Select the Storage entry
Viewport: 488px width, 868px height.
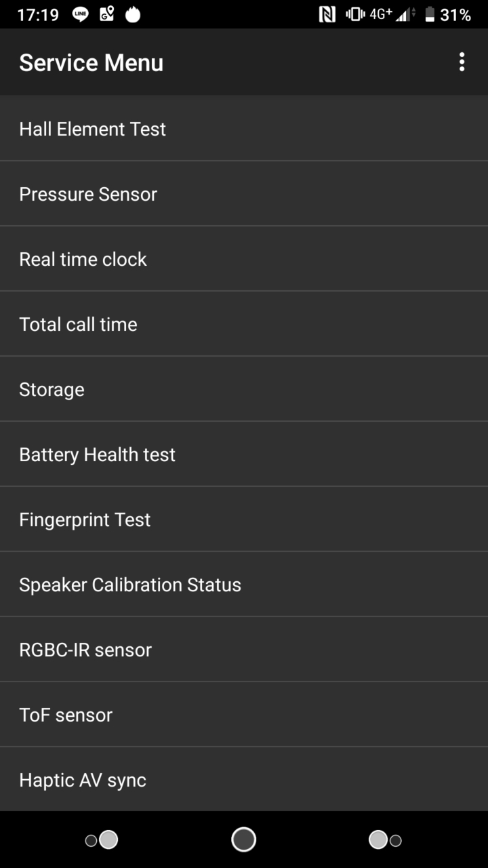244,389
